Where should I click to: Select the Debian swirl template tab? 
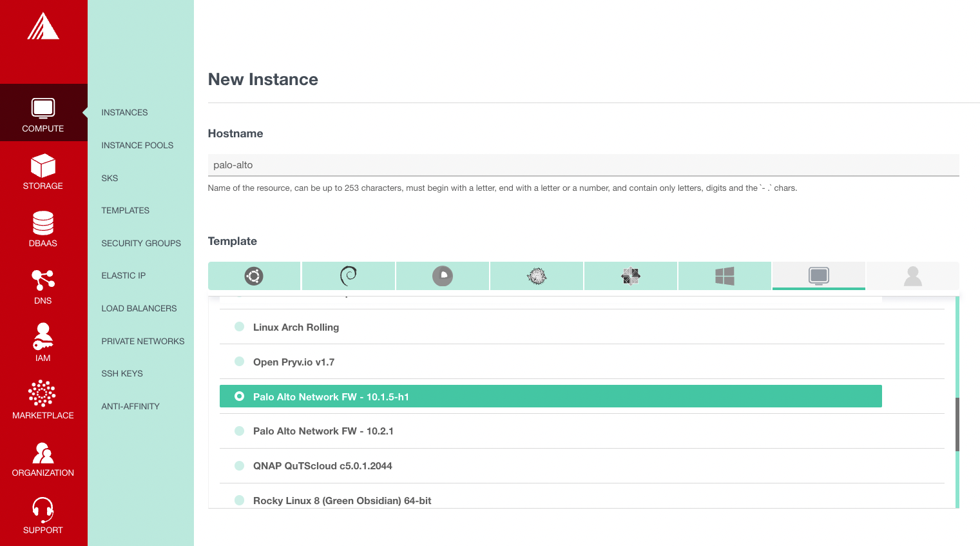(348, 276)
